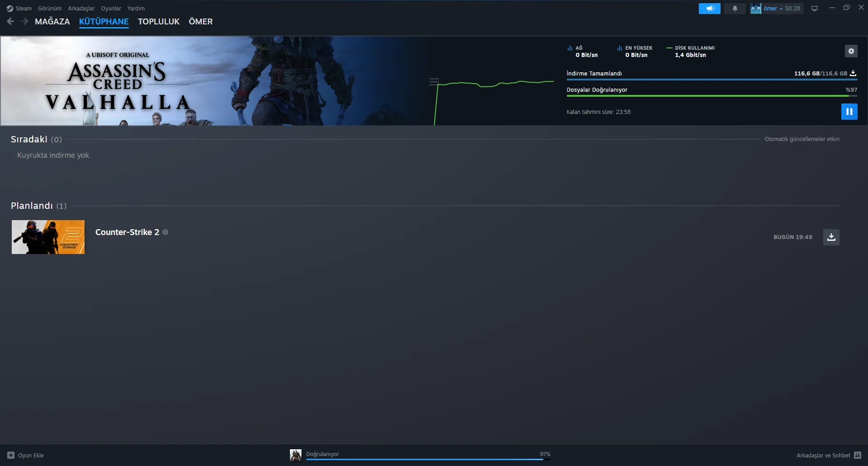Click the ömer profile avatar
The height and width of the screenshot is (466, 868).
(755, 9)
